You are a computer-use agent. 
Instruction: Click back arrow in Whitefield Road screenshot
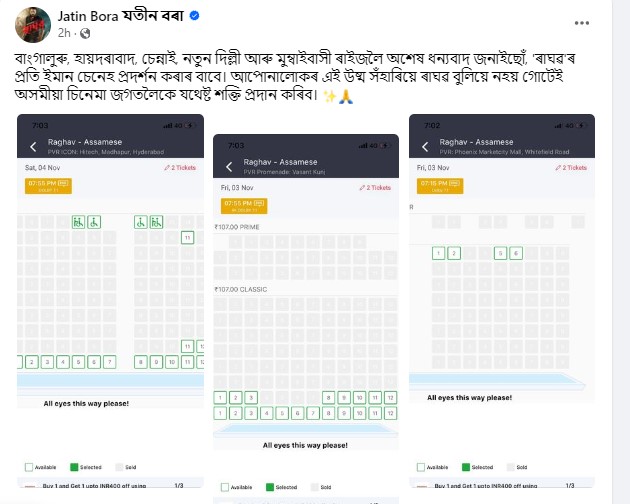coord(425,147)
